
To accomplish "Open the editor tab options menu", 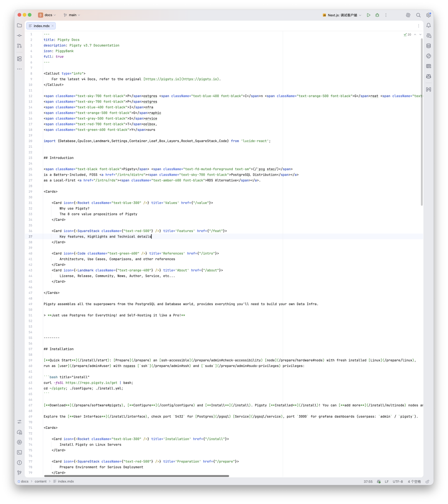I will (419, 26).
